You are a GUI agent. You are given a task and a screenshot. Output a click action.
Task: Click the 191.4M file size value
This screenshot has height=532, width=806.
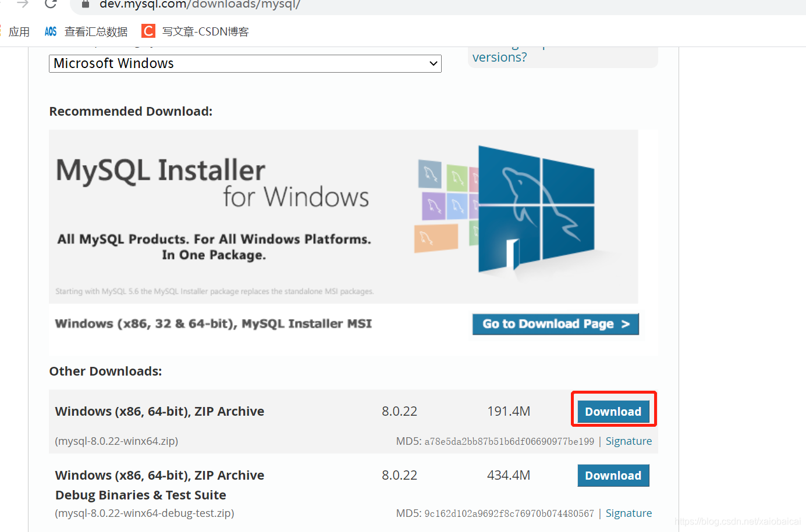pyautogui.click(x=509, y=411)
